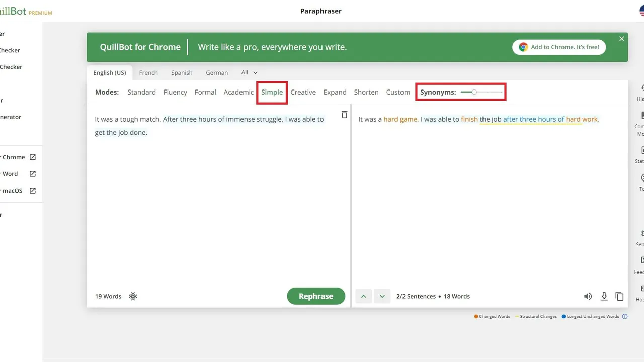Click the "2/2 Sentences" indicator

(x=416, y=296)
